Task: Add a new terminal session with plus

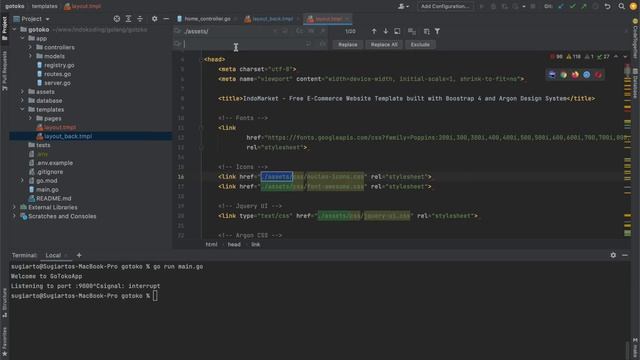Action: click(x=79, y=255)
